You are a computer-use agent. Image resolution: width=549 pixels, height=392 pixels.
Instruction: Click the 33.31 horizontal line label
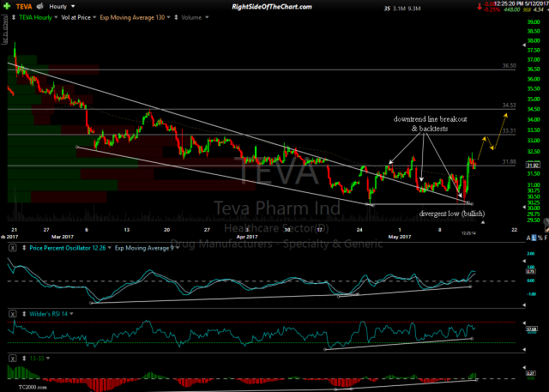pyautogui.click(x=509, y=130)
